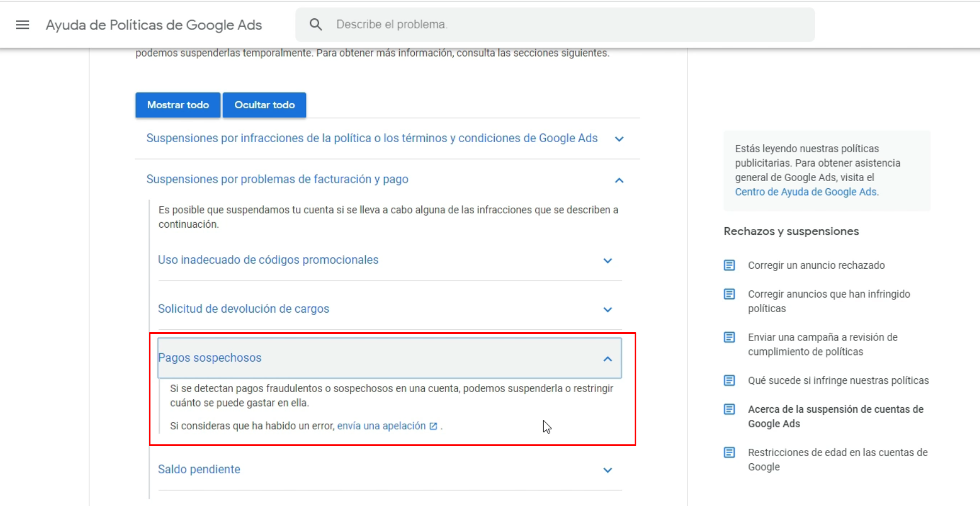Collapse the Pagos sospechosos section
The image size is (980, 506).
pyautogui.click(x=390, y=358)
